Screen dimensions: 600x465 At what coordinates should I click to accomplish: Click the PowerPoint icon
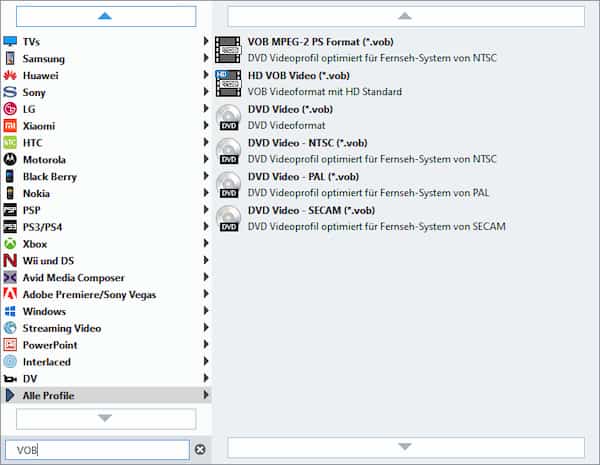pyautogui.click(x=10, y=345)
